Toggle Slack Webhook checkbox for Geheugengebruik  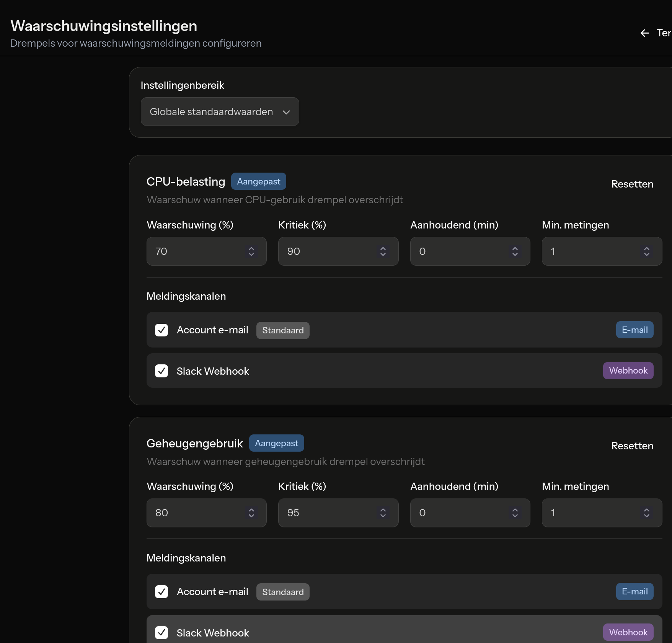(161, 633)
